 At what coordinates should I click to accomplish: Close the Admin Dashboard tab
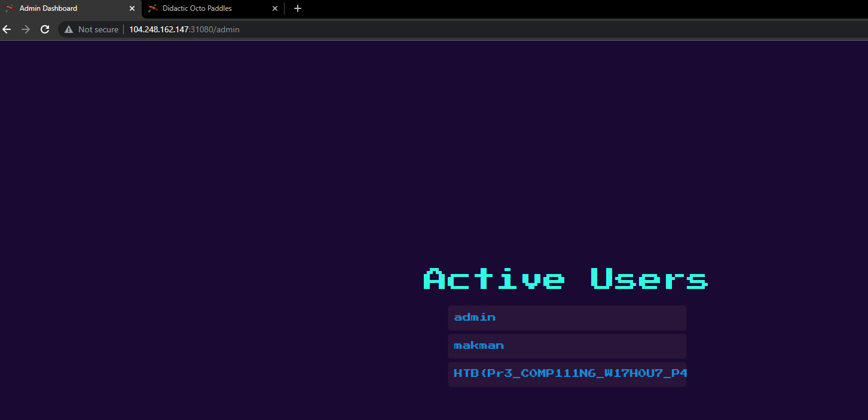tap(132, 8)
